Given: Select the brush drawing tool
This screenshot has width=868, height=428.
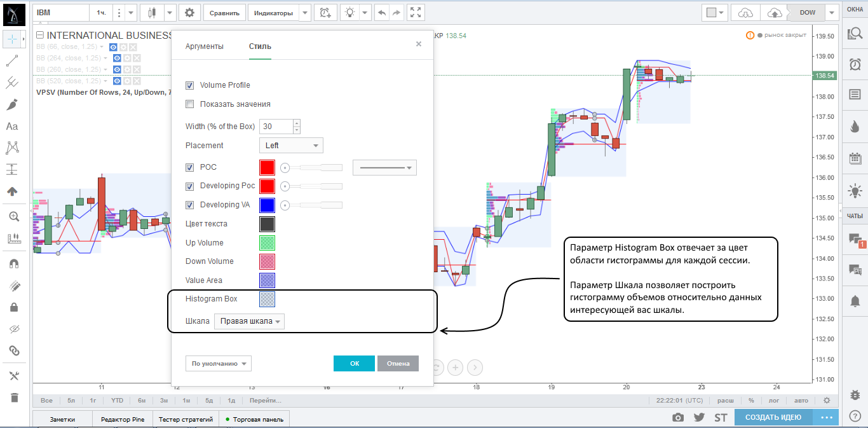Looking at the screenshot, I should coord(12,104).
